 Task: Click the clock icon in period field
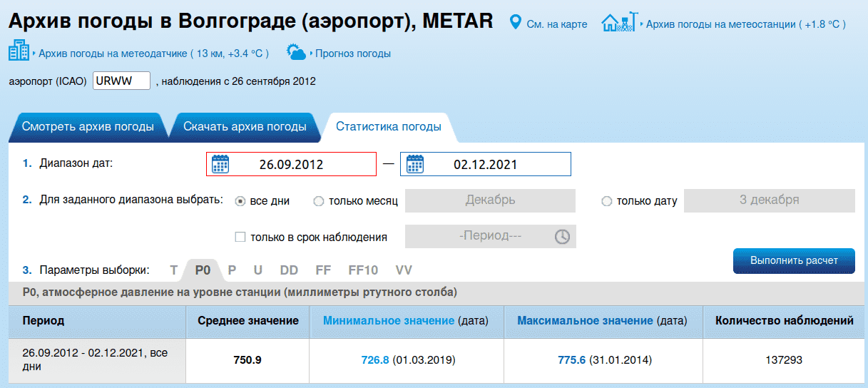point(562,237)
